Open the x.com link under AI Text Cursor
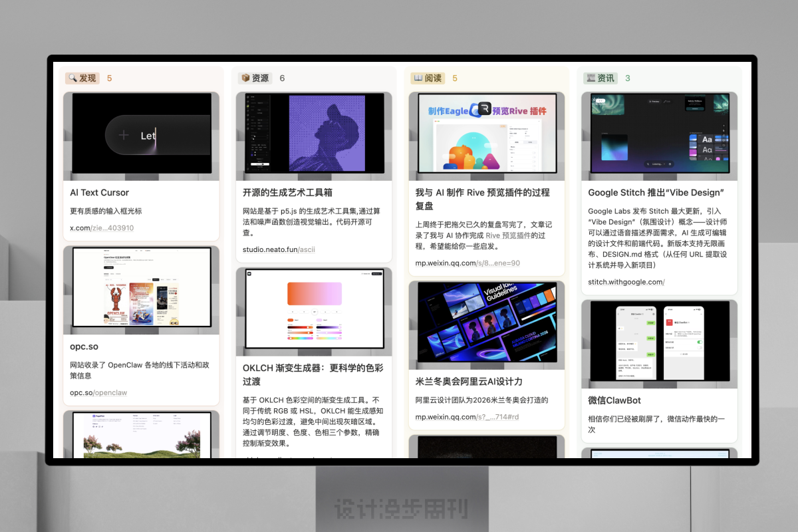 pyautogui.click(x=102, y=228)
